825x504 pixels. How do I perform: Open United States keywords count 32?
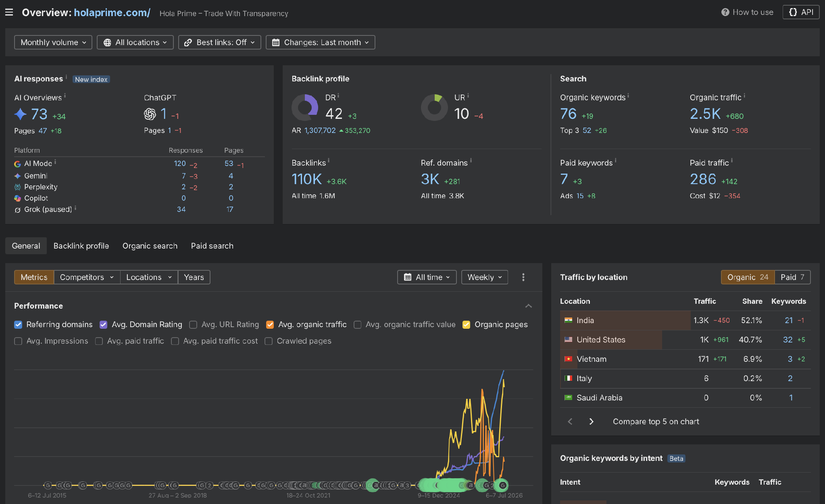[787, 340]
